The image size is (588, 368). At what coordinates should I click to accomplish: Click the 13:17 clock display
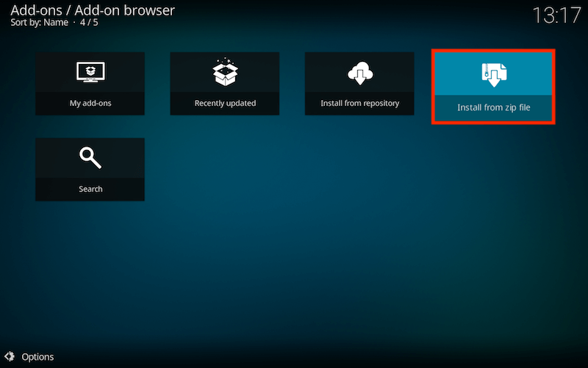[x=556, y=15]
